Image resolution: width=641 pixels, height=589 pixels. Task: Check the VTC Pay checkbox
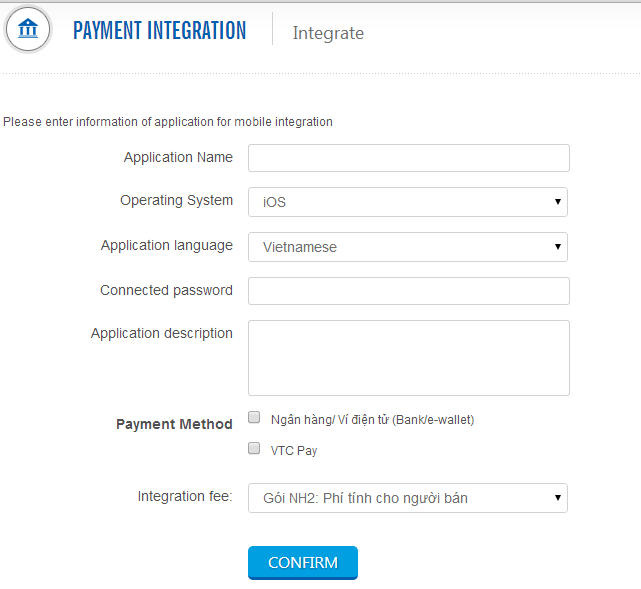pyautogui.click(x=254, y=449)
